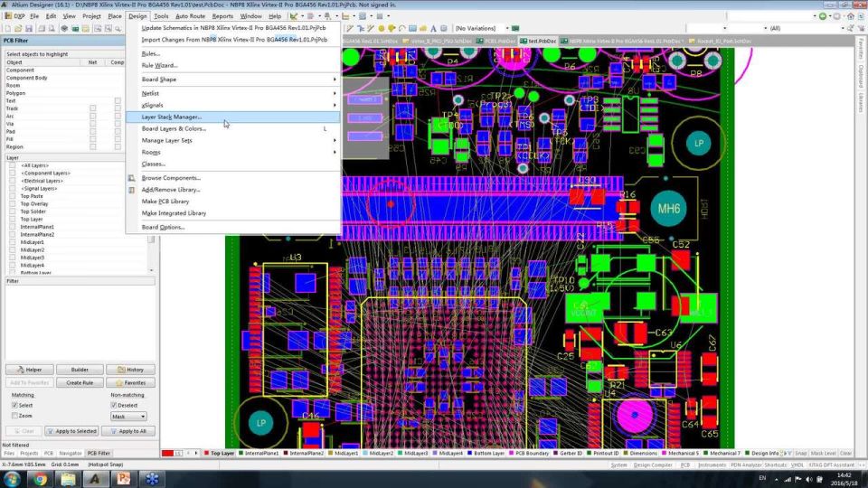Viewport: 868px width, 488px height.
Task: Open the Mask dropdown under Non-matching
Action: click(128, 416)
